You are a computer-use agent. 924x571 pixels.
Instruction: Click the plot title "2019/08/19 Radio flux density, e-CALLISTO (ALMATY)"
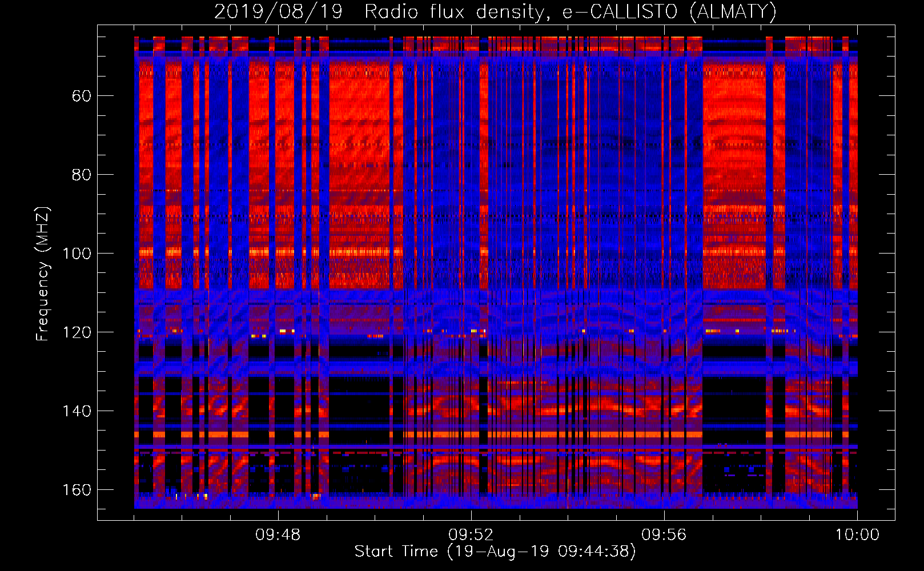coord(495,12)
